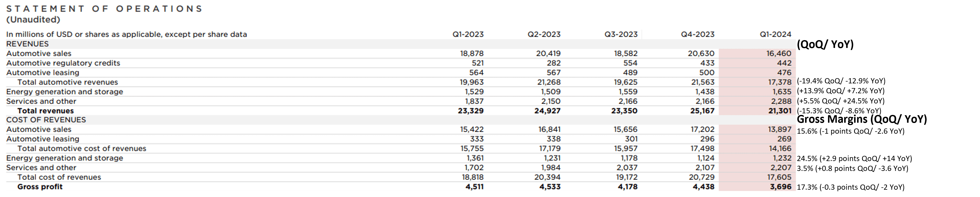
Task: Click the Q1-2024 total revenues value 21,301
Action: pyautogui.click(x=780, y=111)
